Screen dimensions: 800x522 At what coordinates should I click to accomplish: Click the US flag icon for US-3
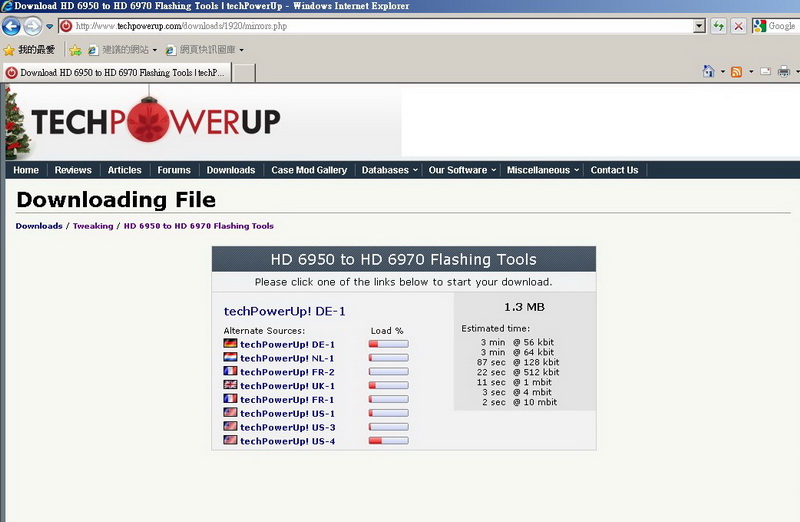[x=230, y=426]
